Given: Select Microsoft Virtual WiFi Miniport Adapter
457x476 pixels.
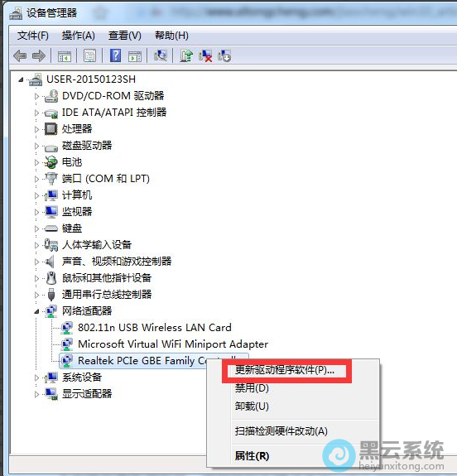Looking at the screenshot, I should (x=173, y=344).
